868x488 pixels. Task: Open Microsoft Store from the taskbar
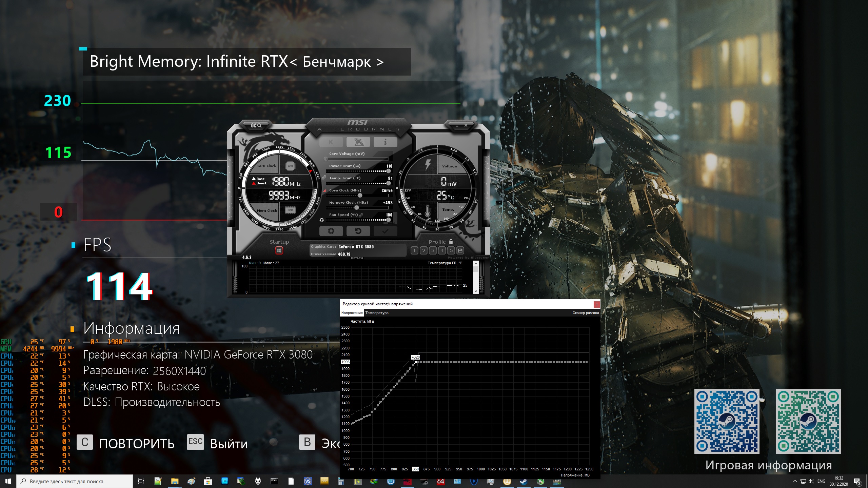click(208, 481)
